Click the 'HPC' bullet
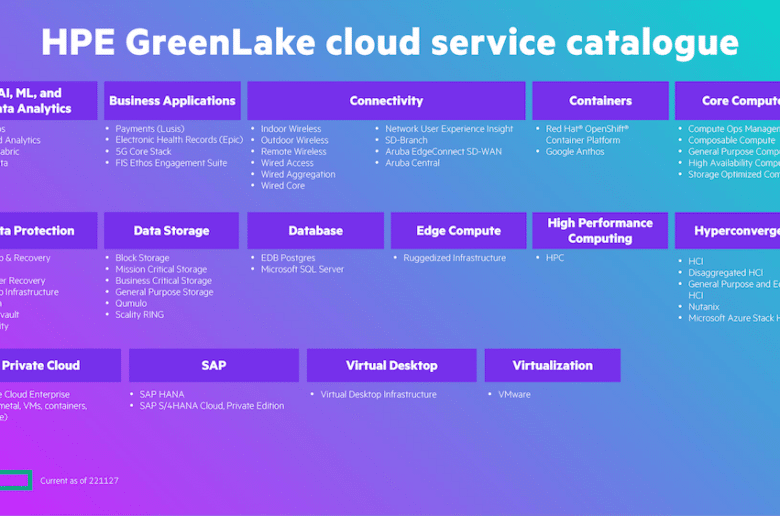The width and height of the screenshot is (780, 516). [555, 258]
